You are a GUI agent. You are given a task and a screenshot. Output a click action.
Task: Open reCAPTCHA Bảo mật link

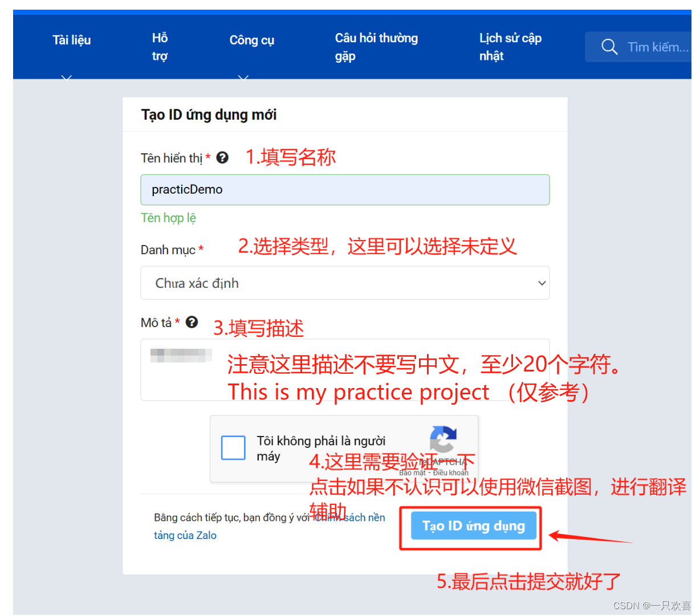pyautogui.click(x=412, y=473)
